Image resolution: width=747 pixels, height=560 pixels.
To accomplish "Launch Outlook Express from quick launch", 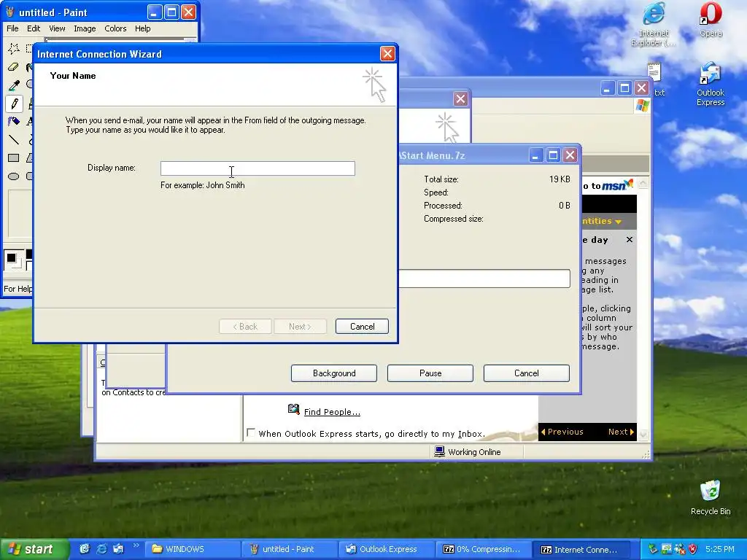I will pos(118,549).
